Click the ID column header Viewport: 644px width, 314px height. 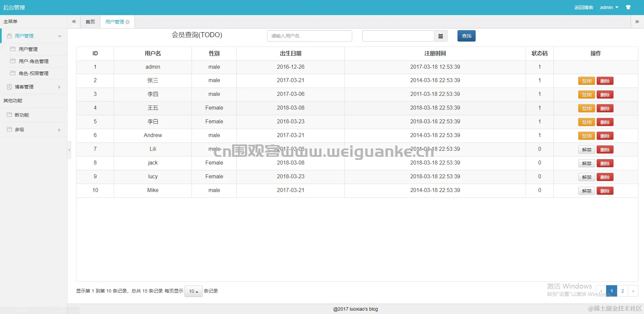pos(95,54)
